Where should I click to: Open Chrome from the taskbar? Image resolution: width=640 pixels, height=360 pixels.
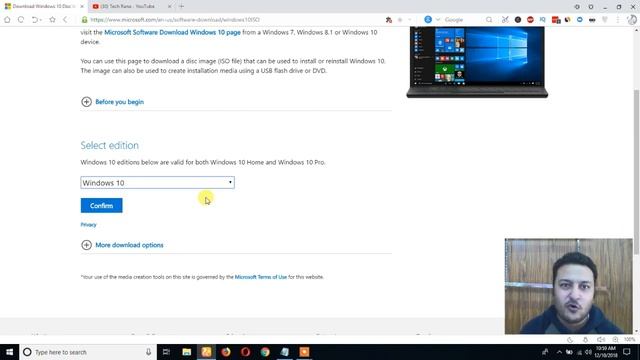point(265,352)
